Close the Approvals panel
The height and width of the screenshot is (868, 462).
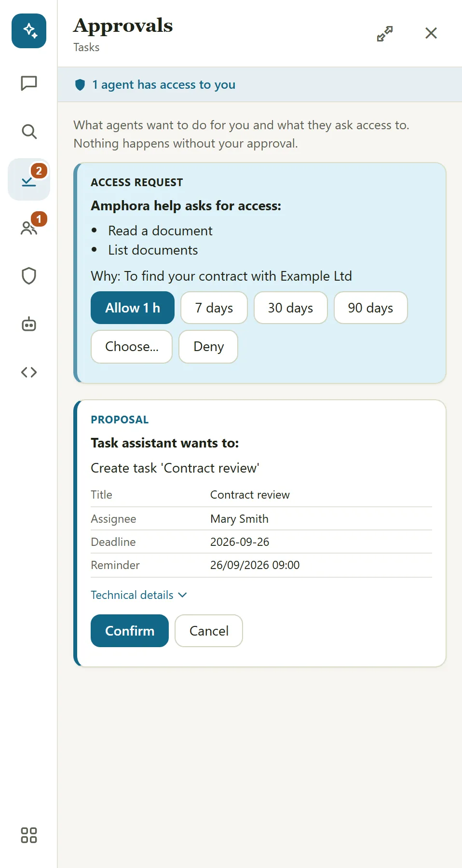431,33
